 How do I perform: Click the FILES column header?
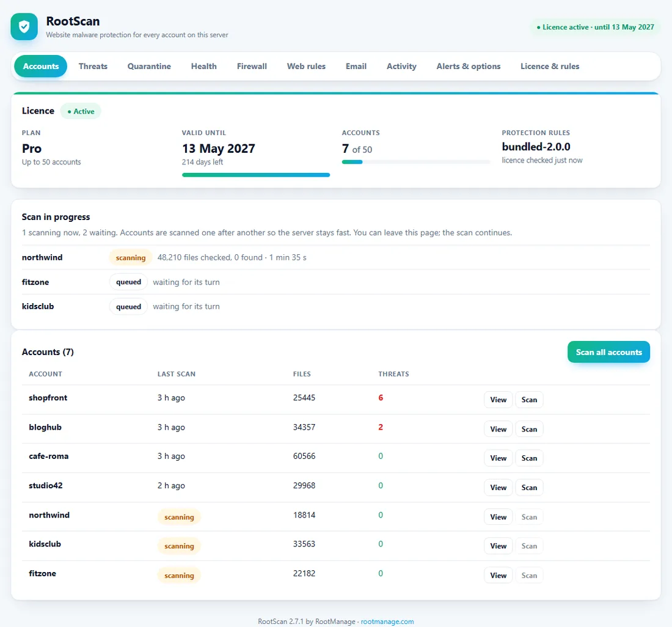click(302, 374)
